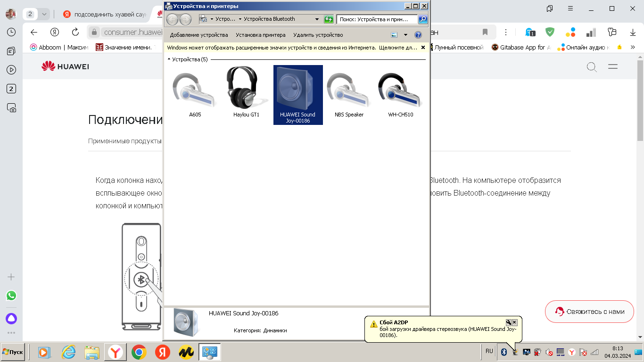Click Back arrow in Devices window
The height and width of the screenshot is (362, 644).
pyautogui.click(x=173, y=19)
